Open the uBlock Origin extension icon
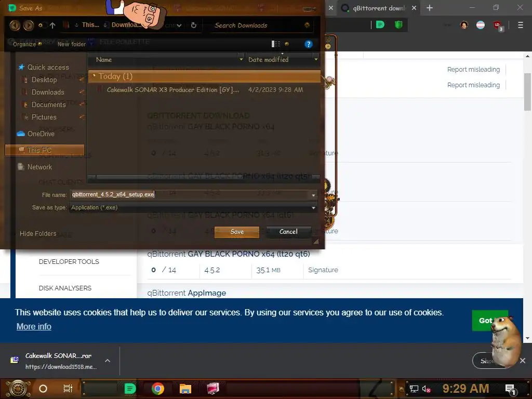The height and width of the screenshot is (399, 532). tap(498, 25)
